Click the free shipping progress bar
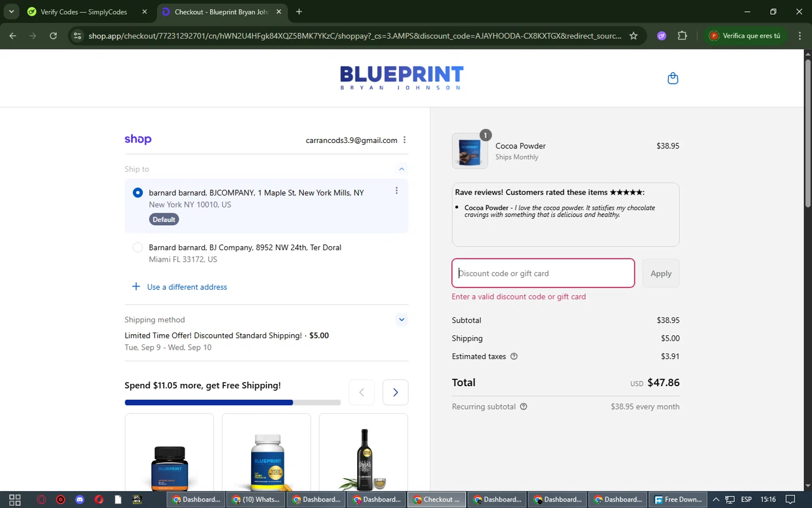Viewport: 812px width, 508px height. point(233,402)
